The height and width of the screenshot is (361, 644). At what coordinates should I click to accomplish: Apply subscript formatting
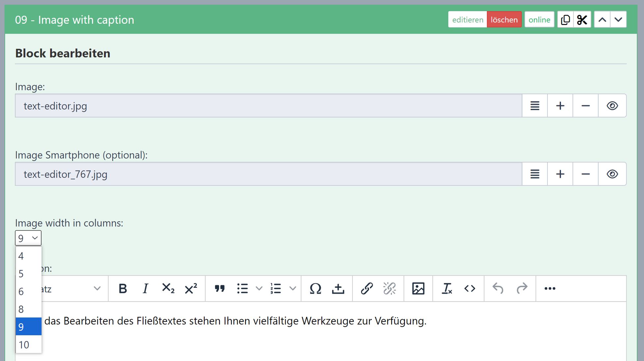168,288
